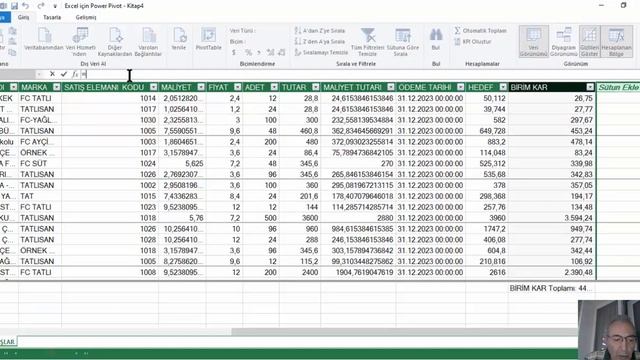The image size is (640, 360).
Task: Select the BİRİM KAR value 3.594,24
Action: click(x=552, y=218)
